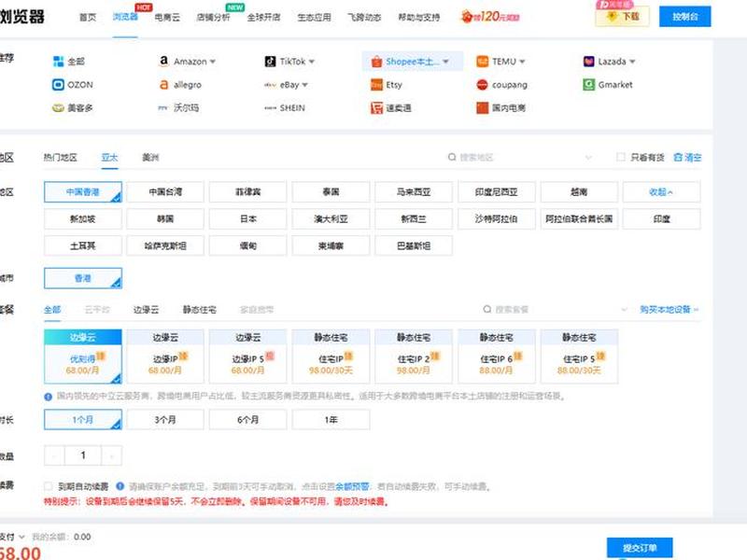Select the Gmarket platform icon

pyautogui.click(x=589, y=85)
